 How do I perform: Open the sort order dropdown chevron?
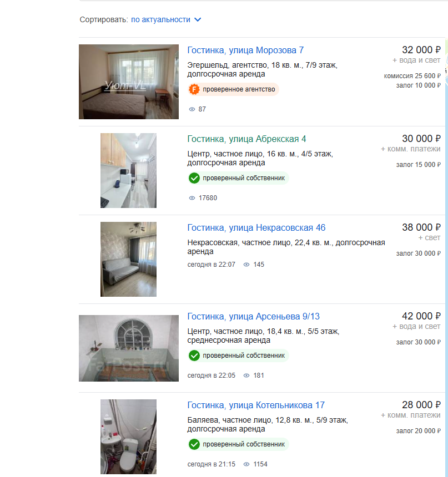coord(198,20)
